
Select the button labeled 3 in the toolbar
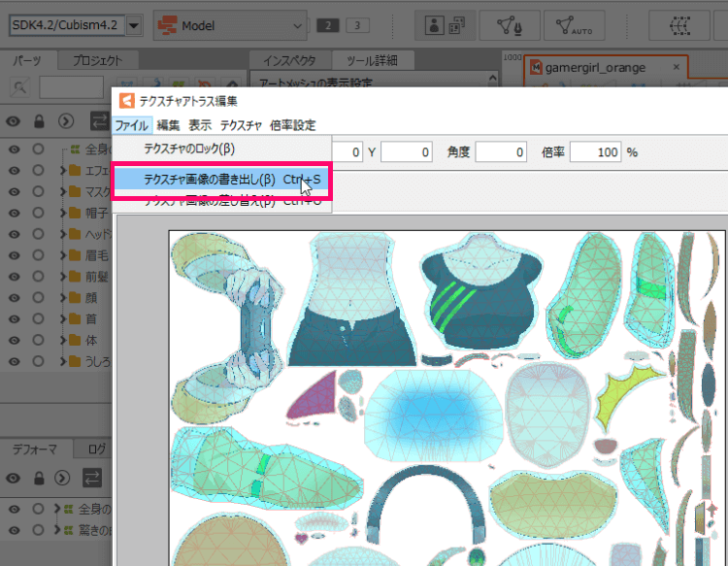357,25
